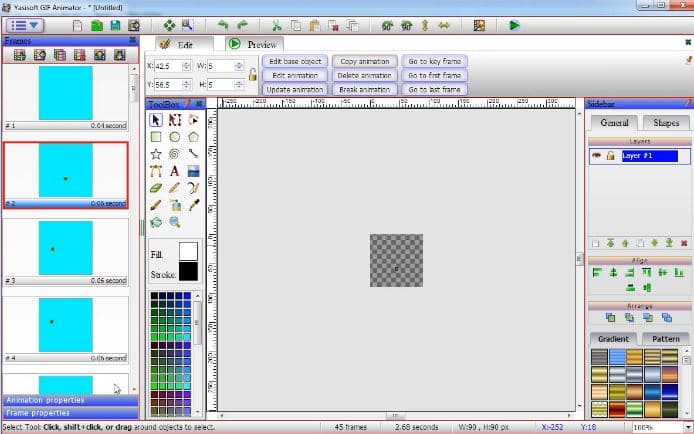Image resolution: width=694 pixels, height=434 pixels.
Task: Toggle the lock on Layer #1
Action: tap(610, 156)
